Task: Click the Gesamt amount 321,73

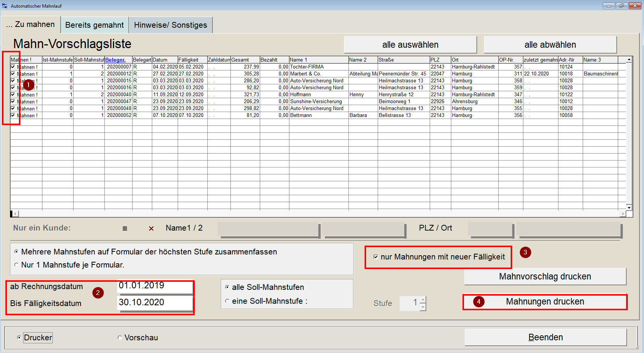Action: [245, 95]
